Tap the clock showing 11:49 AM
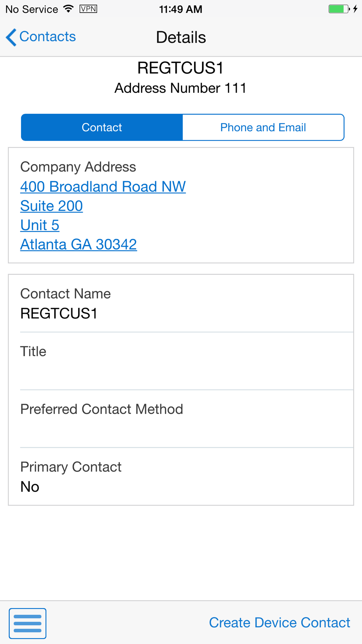The width and height of the screenshot is (362, 644). pyautogui.click(x=181, y=9)
